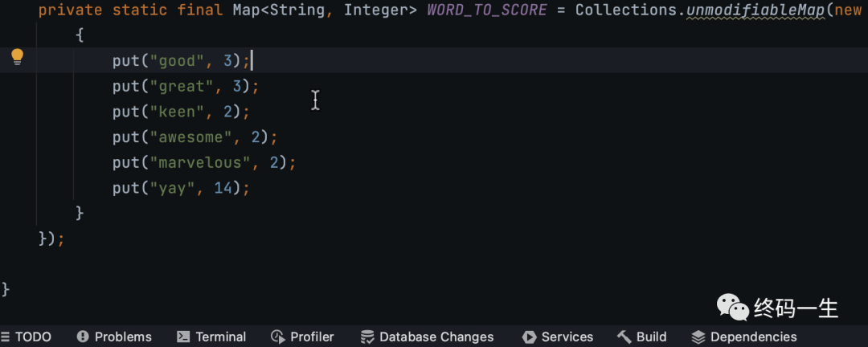Open the Services tool window
Image resolution: width=868 pixels, height=347 pixels.
point(558,337)
